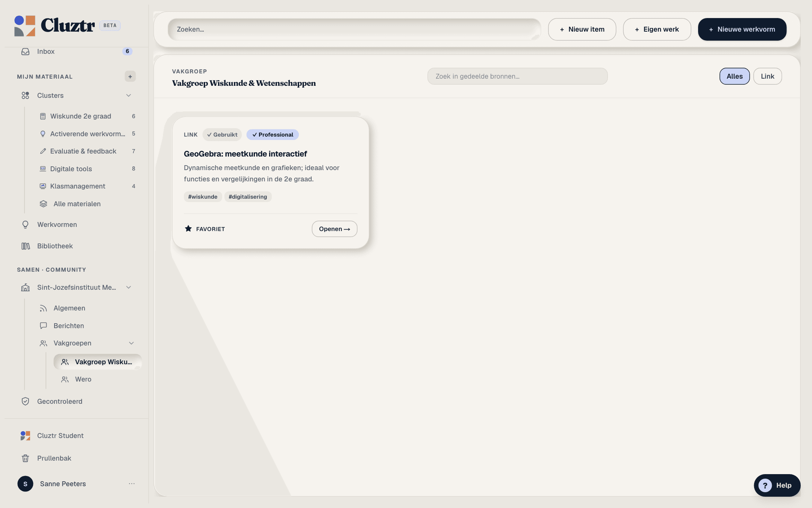812x508 pixels.
Task: Collapse Sint-Jozefsinstituut school chevron
Action: coord(129,287)
